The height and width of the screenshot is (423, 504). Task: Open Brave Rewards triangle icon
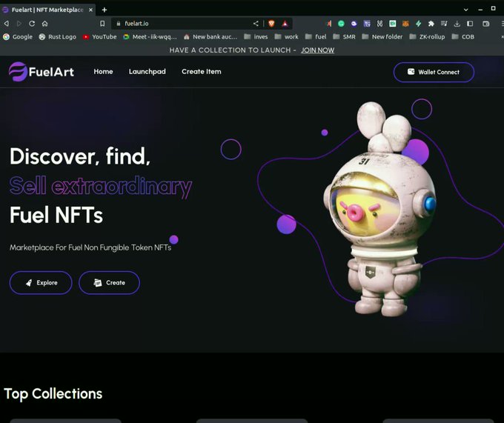tap(285, 24)
